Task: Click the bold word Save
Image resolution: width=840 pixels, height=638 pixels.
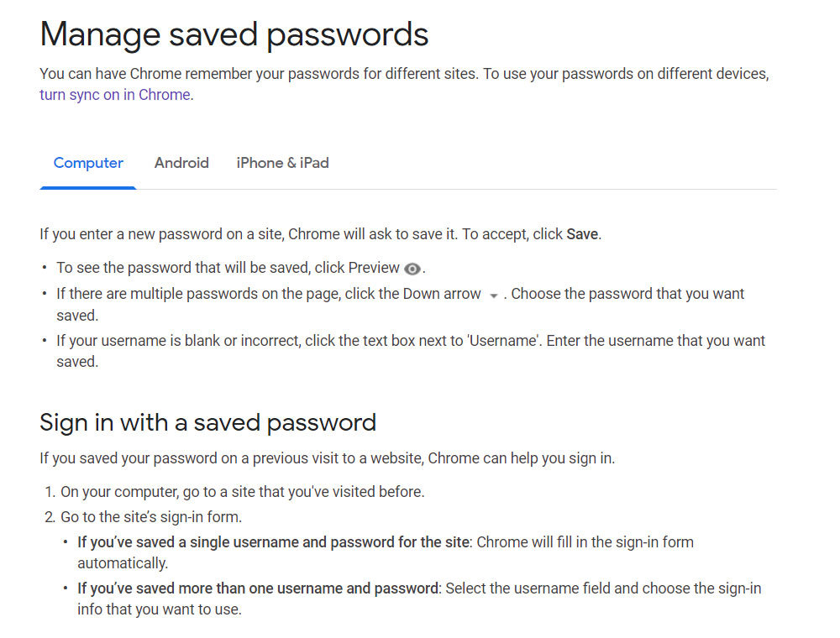Action: pyautogui.click(x=582, y=234)
